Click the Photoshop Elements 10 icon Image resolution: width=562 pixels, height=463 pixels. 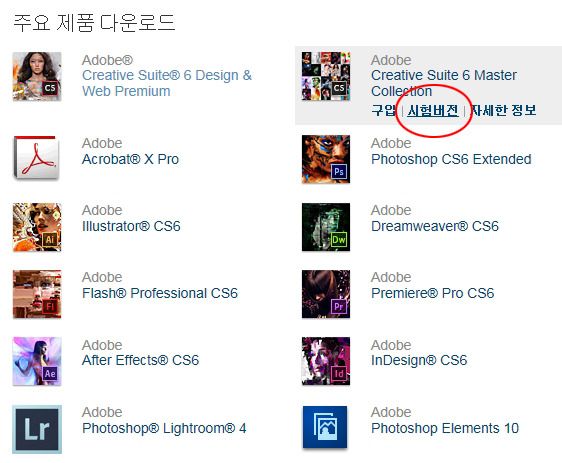(325, 427)
